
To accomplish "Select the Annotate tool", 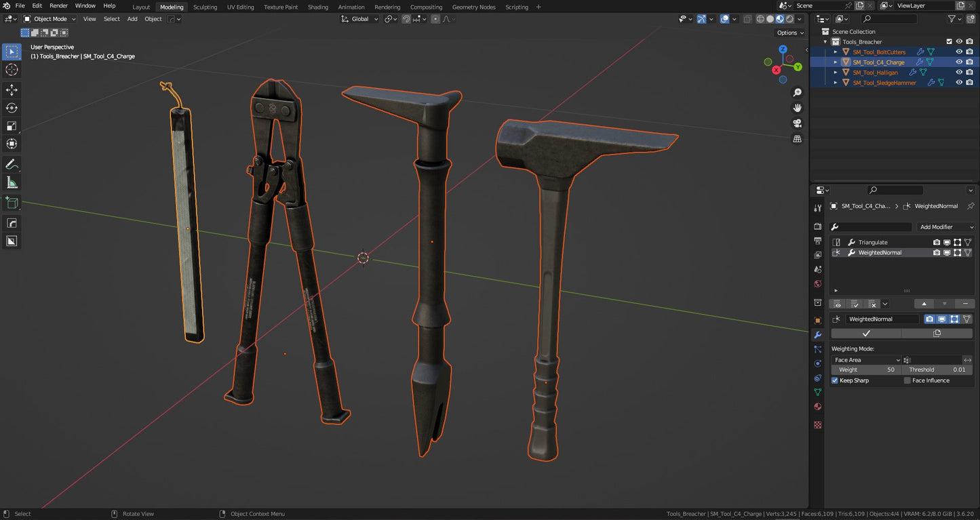I will point(12,164).
